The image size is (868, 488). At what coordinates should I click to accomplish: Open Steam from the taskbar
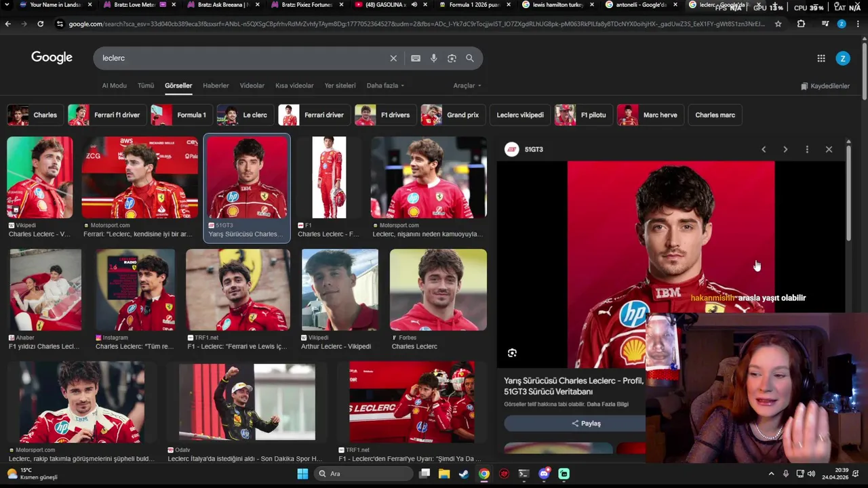(x=463, y=474)
